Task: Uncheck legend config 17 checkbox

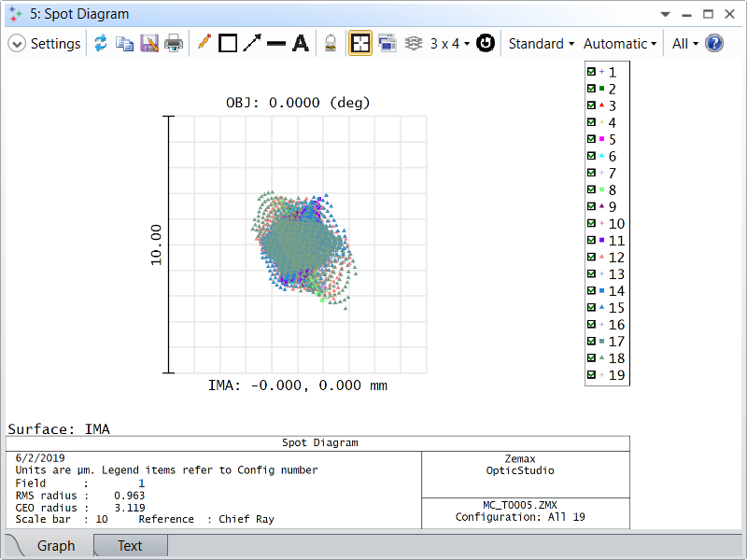Action: (591, 341)
